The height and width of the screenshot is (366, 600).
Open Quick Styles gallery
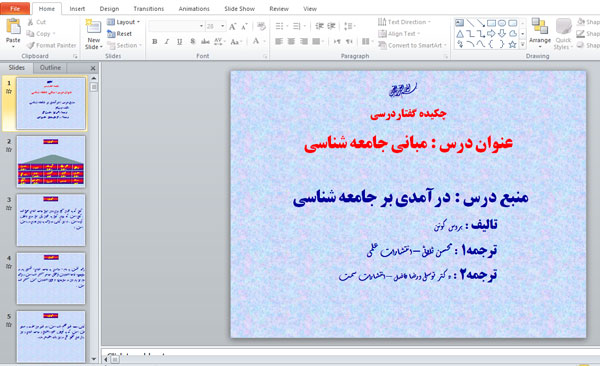point(563,34)
